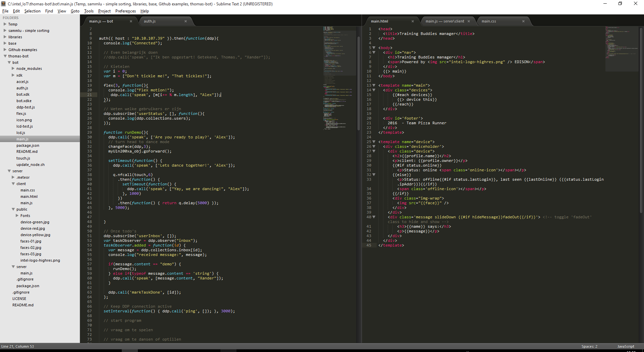Open the File menu

coord(5,11)
